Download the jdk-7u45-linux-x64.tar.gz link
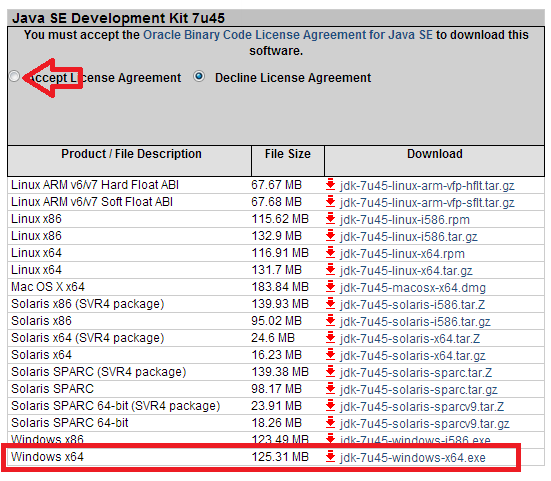Image resolution: width=551 pixels, height=481 pixels. (x=406, y=271)
